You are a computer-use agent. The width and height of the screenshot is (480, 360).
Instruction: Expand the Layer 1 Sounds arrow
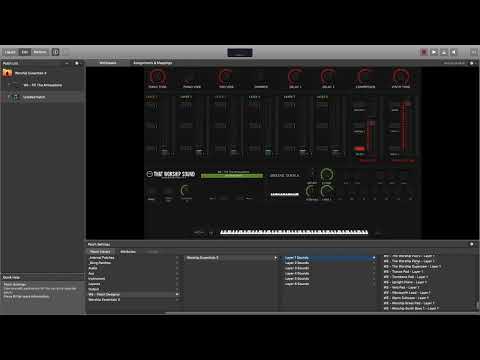pos(374,258)
